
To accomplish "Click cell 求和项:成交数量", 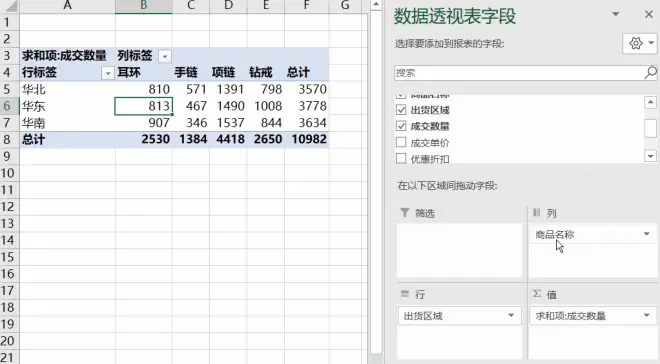I will (x=67, y=56).
